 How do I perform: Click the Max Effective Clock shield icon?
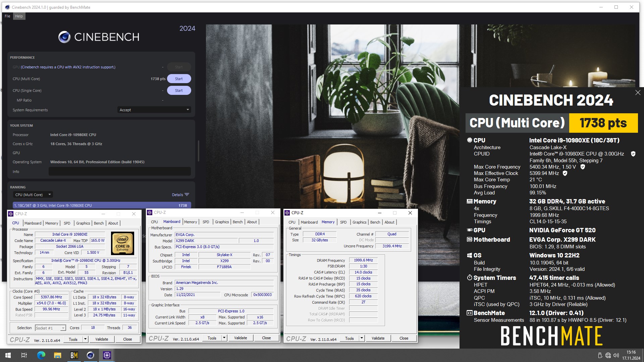click(565, 173)
